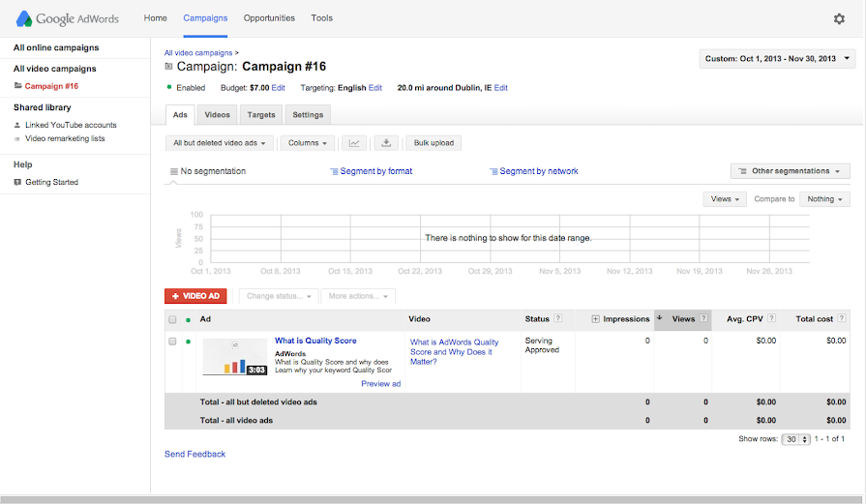This screenshot has height=504, width=866.
Task: Click the ad video thumbnail
Action: pyautogui.click(x=235, y=357)
